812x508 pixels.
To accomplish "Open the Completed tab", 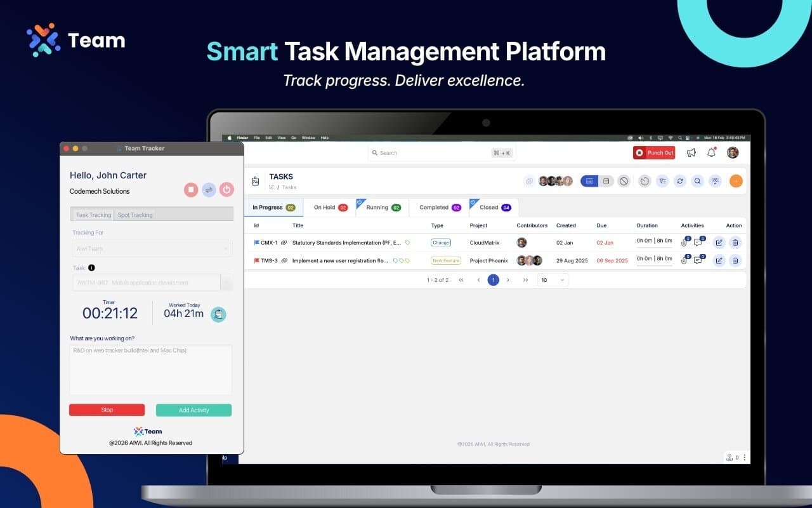I will [x=440, y=208].
